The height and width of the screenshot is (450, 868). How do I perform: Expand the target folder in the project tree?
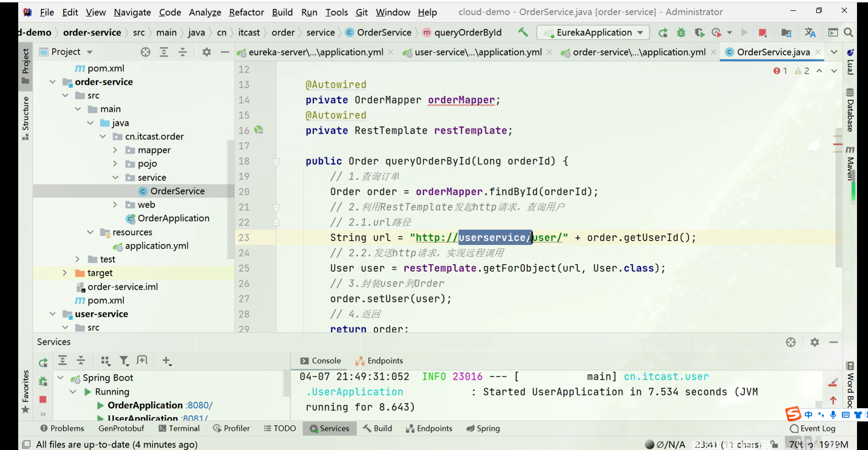point(65,273)
